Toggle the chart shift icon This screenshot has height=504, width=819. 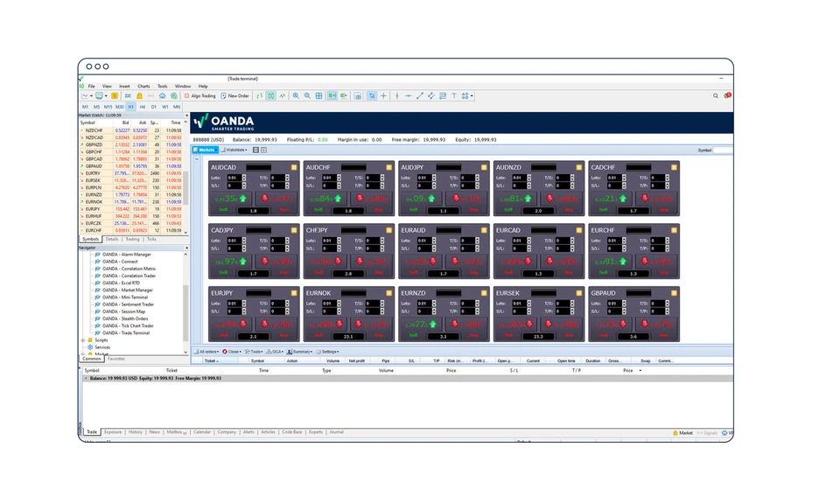coord(343,96)
